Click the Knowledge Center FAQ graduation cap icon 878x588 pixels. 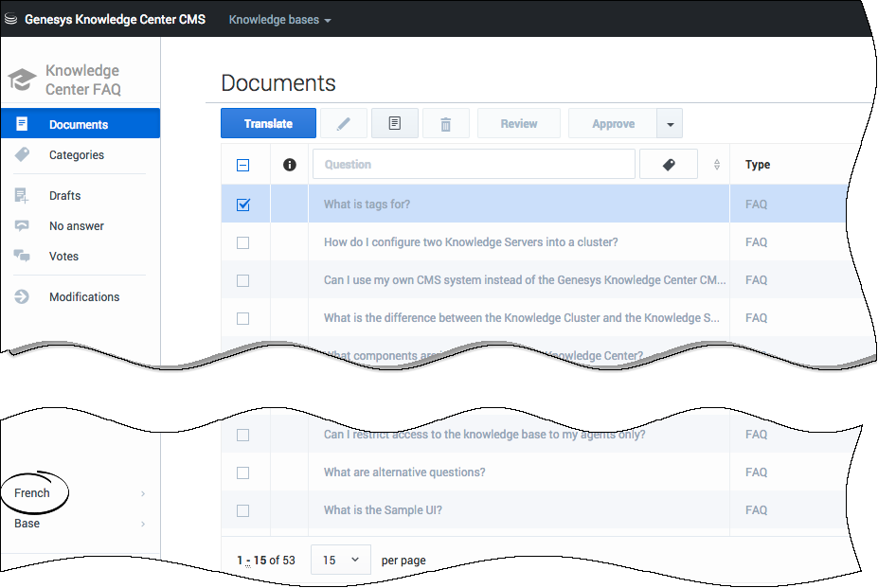[22, 80]
